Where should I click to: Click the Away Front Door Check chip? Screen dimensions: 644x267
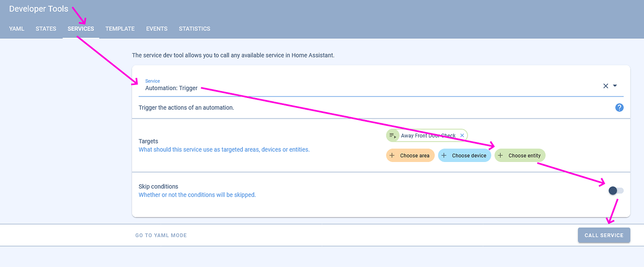point(427,136)
